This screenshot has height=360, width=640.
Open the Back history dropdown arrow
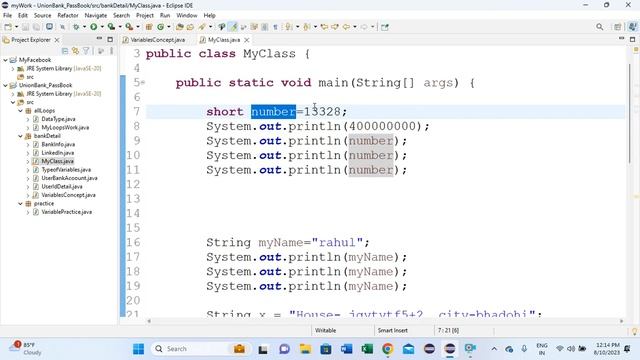354,27
